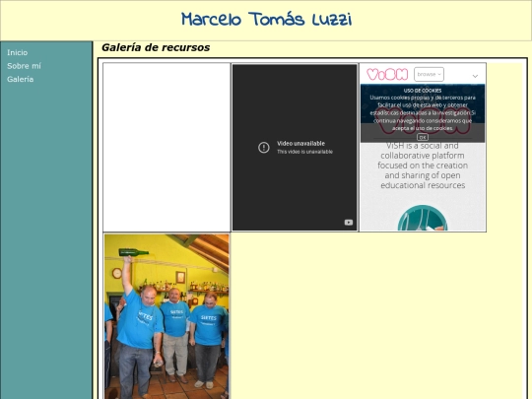This screenshot has width=532, height=399.
Task: Open the Inicio page link
Action: click(x=18, y=52)
